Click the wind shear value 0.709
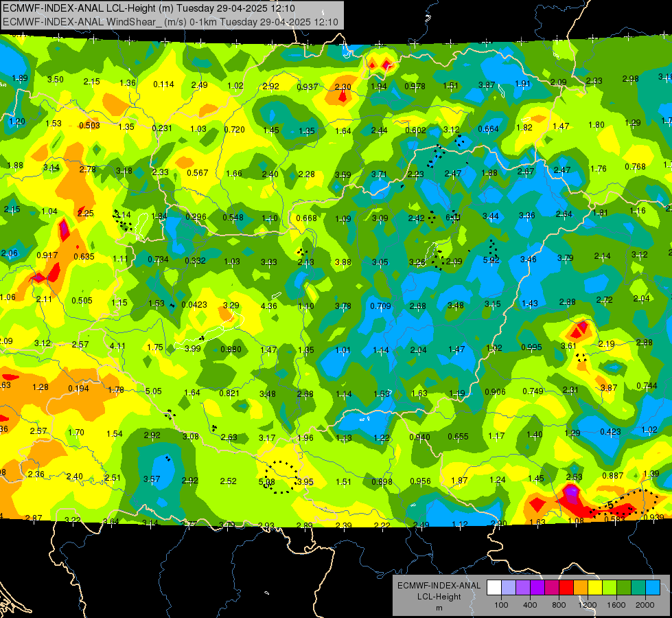The height and width of the screenshot is (618, 672). 380,306
